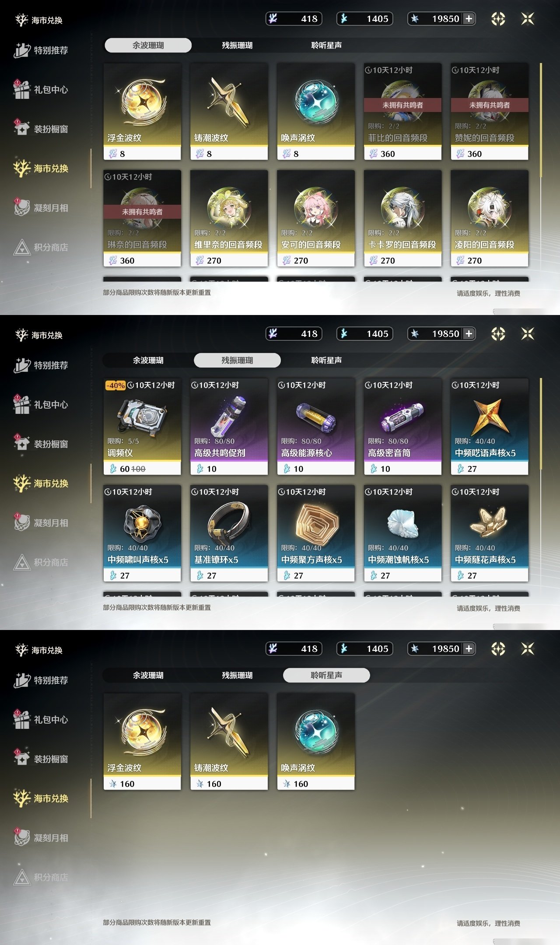560x945 pixels.
Task: Click the highlighted 残振珊瑚 tab
Action: 237,360
